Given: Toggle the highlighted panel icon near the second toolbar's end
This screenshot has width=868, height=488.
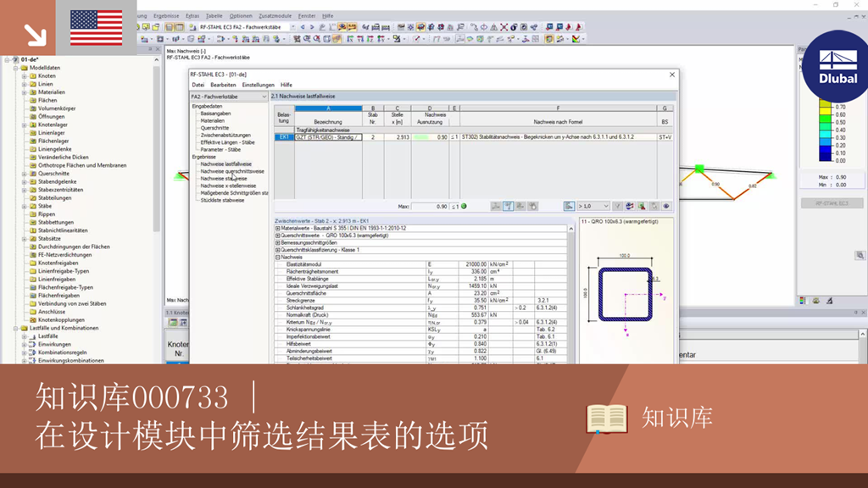Looking at the screenshot, I should [x=548, y=39].
